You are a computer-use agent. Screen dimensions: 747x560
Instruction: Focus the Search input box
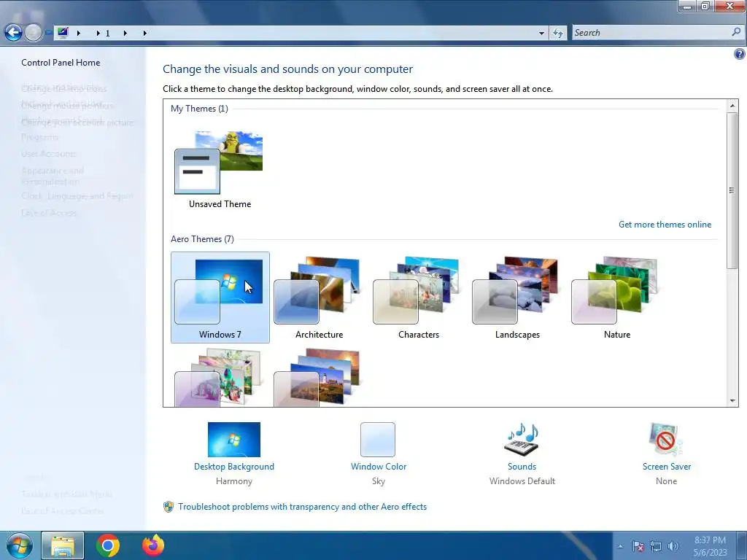(x=650, y=33)
